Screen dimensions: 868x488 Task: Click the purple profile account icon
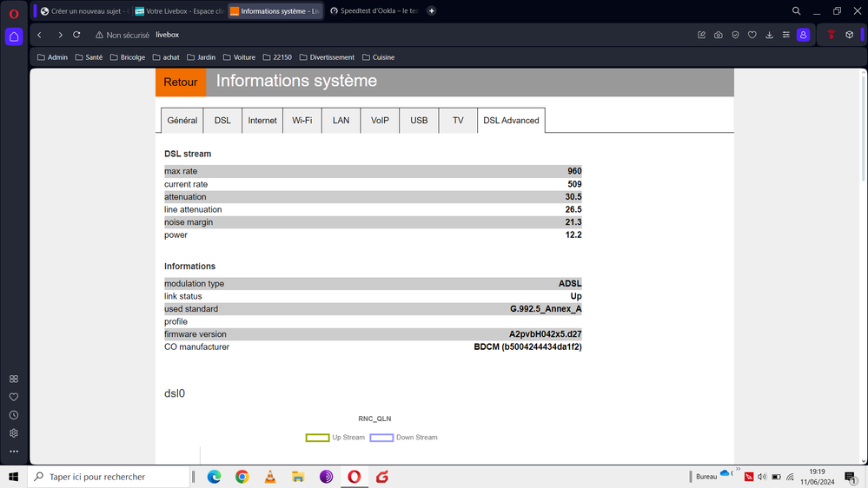(804, 35)
